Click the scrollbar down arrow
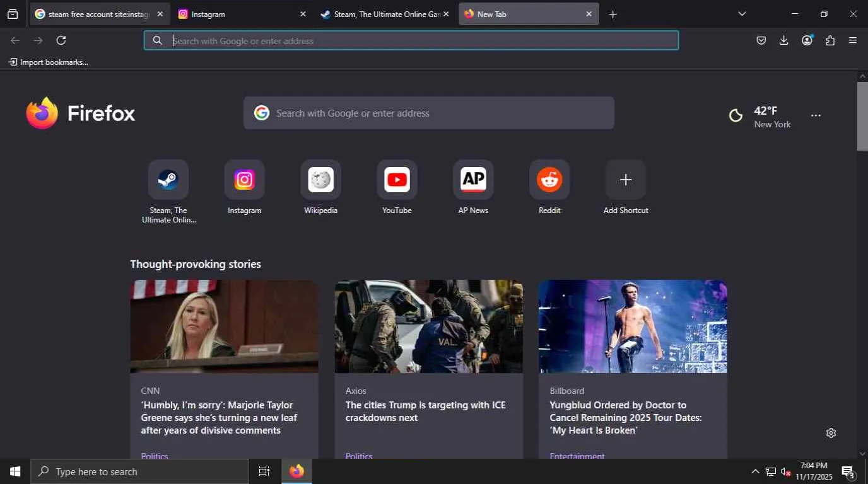 click(862, 454)
